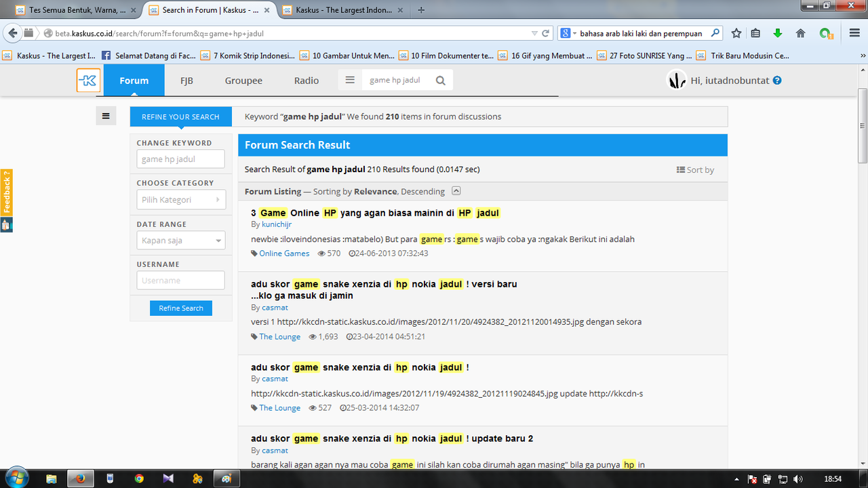
Task: Open the Kapan saja date range dropdown
Action: coord(180,240)
